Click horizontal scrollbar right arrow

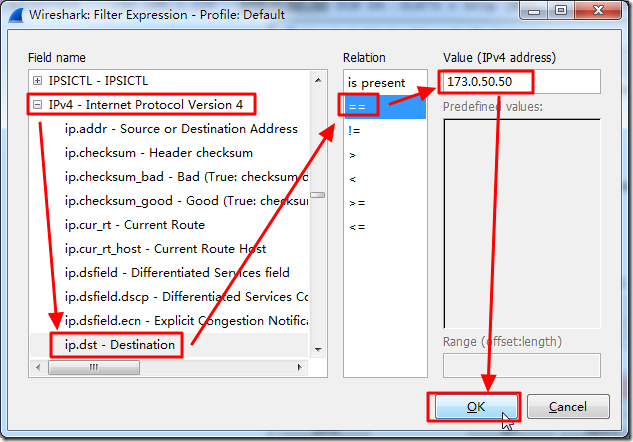(299, 367)
